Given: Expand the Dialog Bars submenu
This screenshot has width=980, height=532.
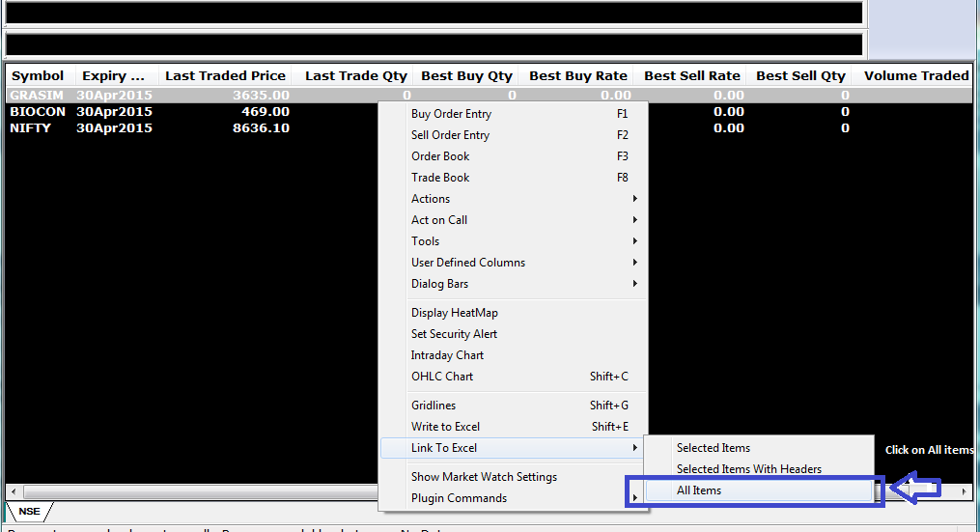Looking at the screenshot, I should pos(439,284).
